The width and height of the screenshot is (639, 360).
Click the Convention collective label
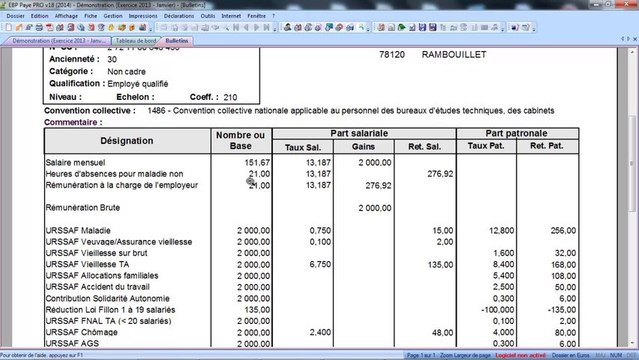tap(90, 110)
